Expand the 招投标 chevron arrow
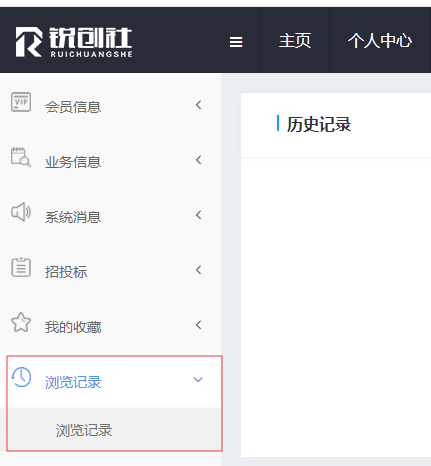This screenshot has height=466, width=431. (199, 270)
